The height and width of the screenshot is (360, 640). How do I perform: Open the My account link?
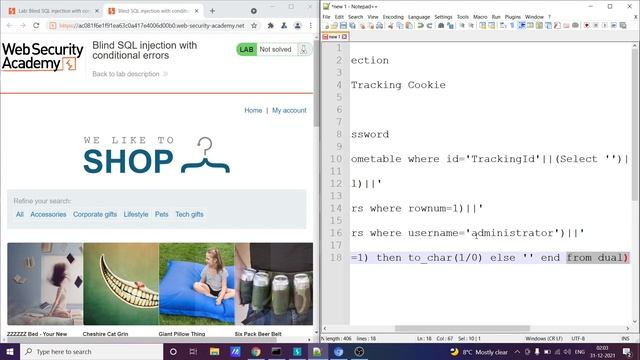[x=289, y=110]
